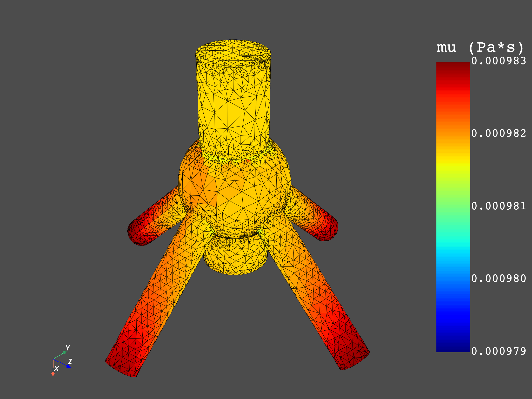Click the 0.000981 colorbar label
The height and width of the screenshot is (399, 532).
[x=499, y=206]
